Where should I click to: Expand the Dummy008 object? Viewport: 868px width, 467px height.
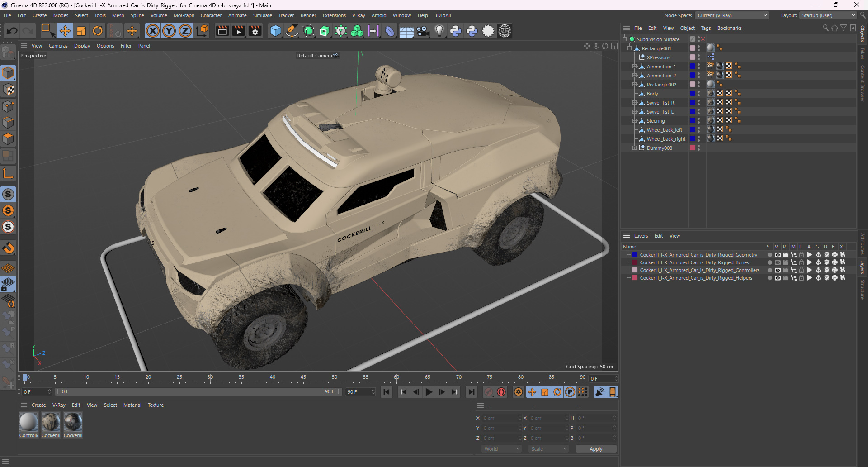pyautogui.click(x=634, y=148)
